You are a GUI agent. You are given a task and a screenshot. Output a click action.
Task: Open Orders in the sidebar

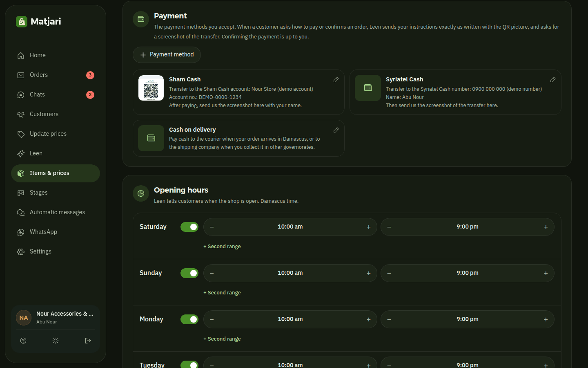(56, 75)
